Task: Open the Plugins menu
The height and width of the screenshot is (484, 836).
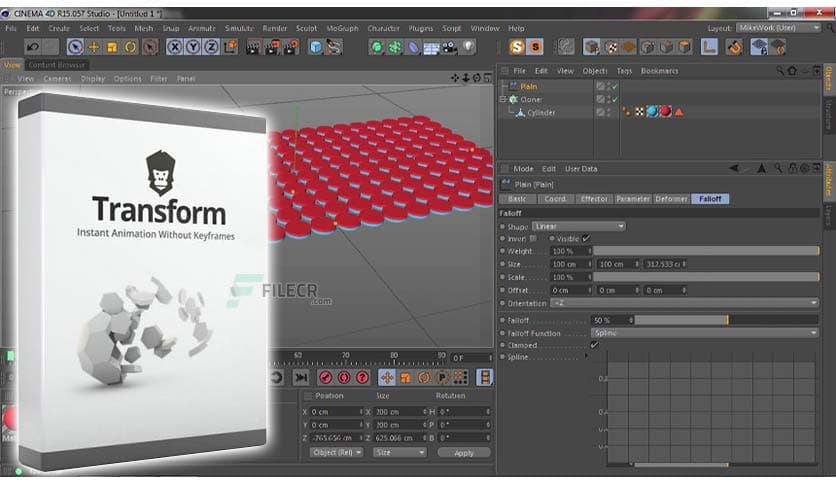Action: click(421, 28)
